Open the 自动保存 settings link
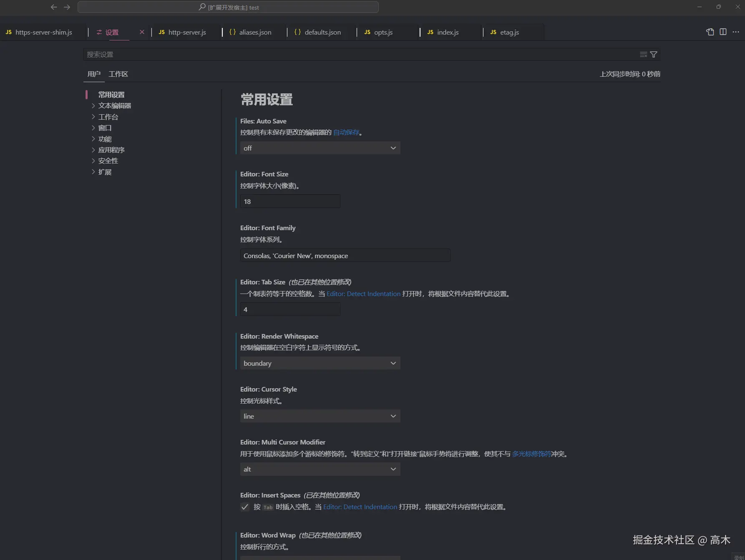This screenshot has height=560, width=745. pyautogui.click(x=345, y=132)
